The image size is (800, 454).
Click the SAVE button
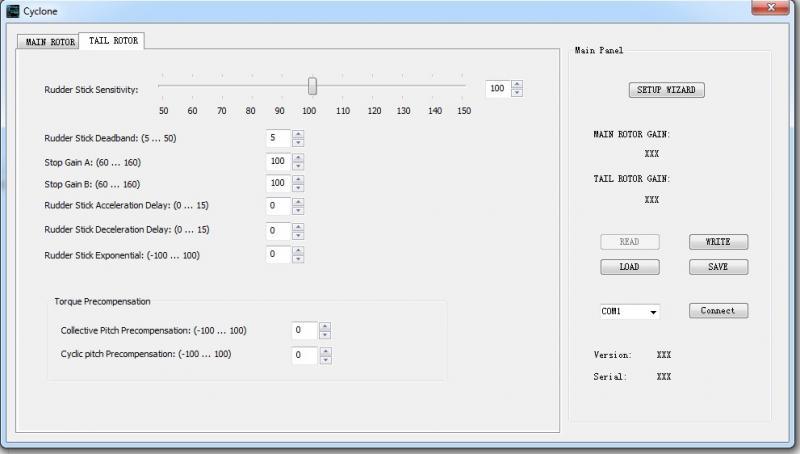tap(718, 267)
